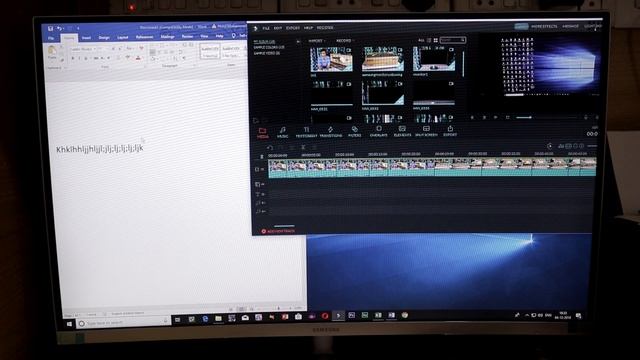Open the Windows notification center icon

[x=578, y=316]
